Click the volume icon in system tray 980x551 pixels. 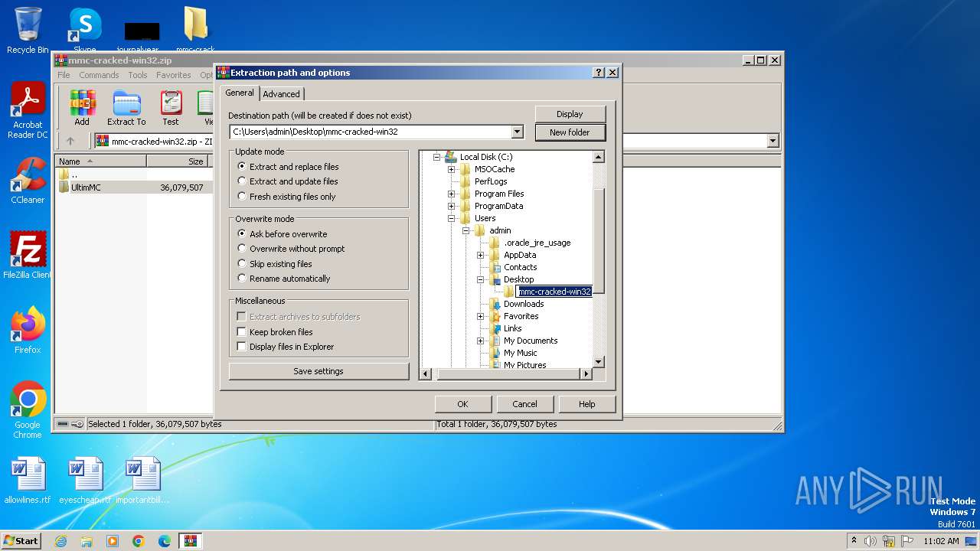tap(871, 541)
